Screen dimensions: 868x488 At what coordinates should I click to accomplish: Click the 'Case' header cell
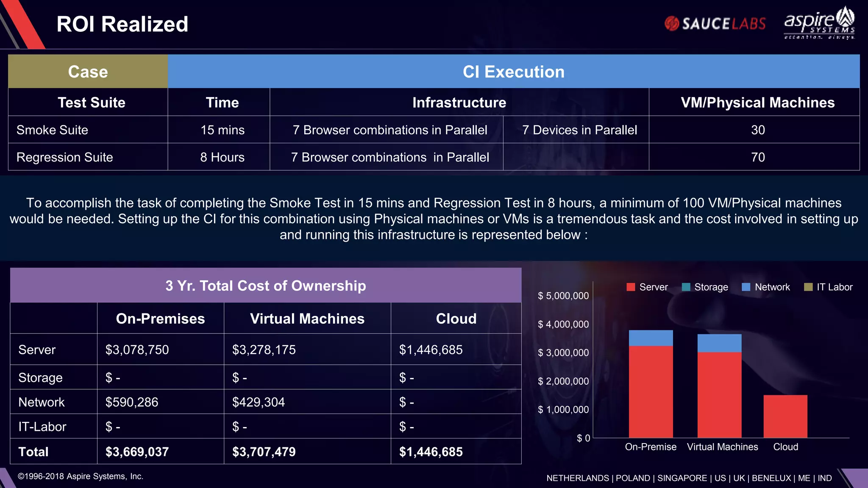tap(88, 71)
